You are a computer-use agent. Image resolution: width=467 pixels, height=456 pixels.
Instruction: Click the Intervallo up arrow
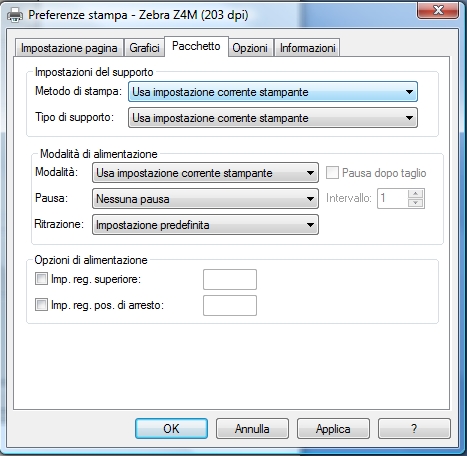(416, 194)
